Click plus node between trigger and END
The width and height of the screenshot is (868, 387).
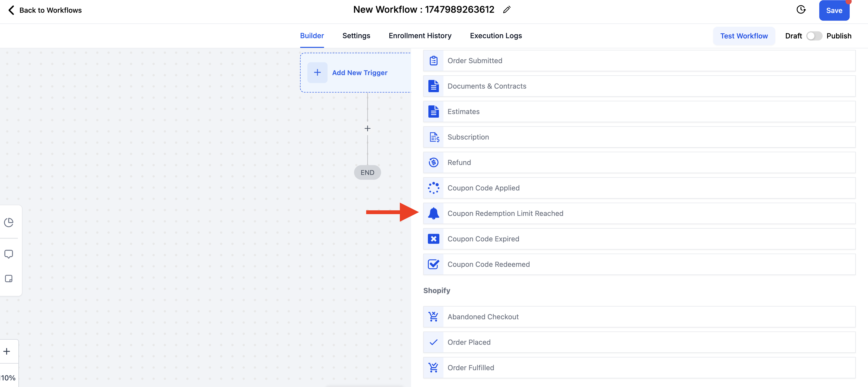pos(367,129)
